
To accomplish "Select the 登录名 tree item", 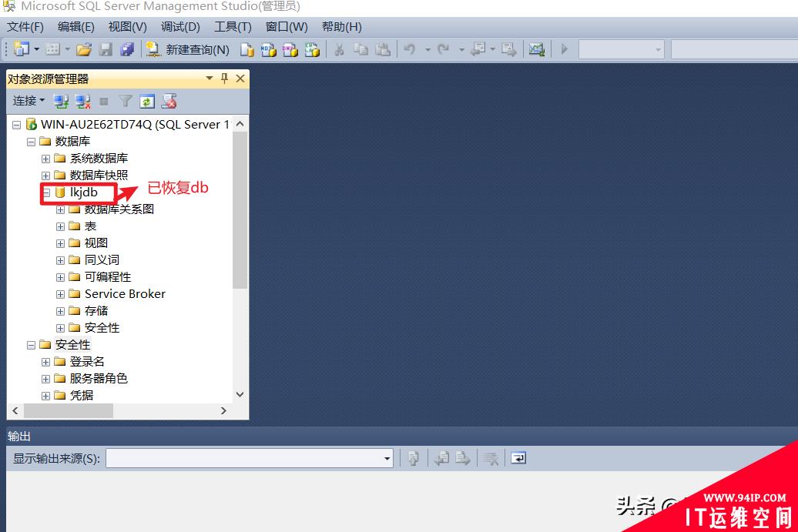I will point(87,362).
